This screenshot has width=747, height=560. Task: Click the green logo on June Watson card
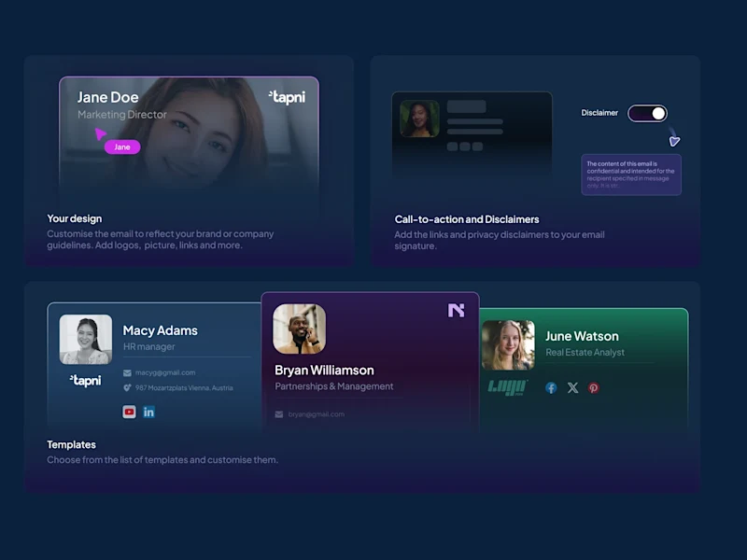tap(508, 387)
